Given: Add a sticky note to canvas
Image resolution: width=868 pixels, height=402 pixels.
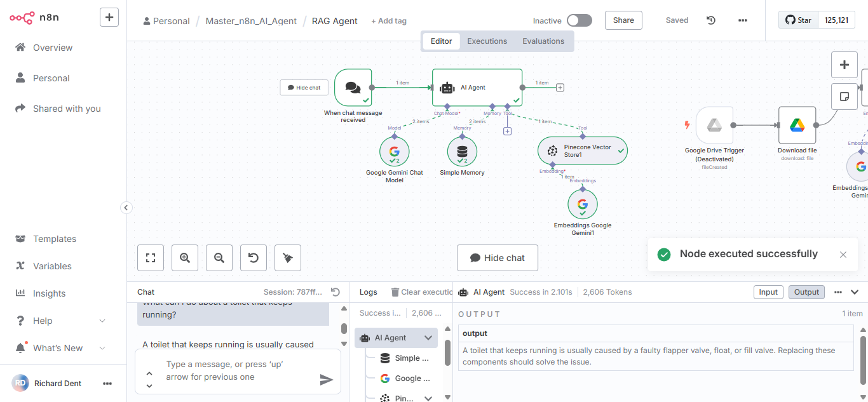Looking at the screenshot, I should [x=844, y=97].
